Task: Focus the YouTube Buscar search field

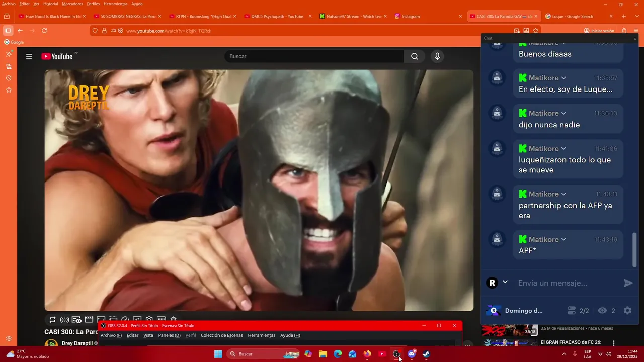Action: pos(314,56)
